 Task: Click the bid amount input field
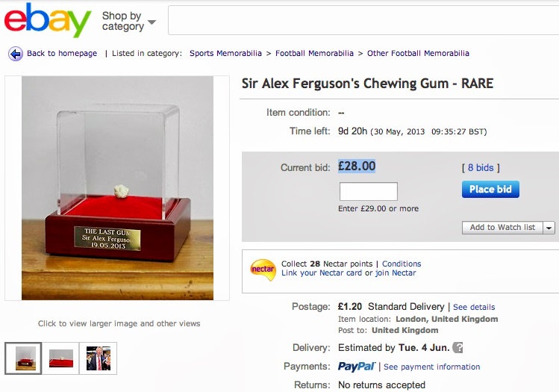pos(368,192)
